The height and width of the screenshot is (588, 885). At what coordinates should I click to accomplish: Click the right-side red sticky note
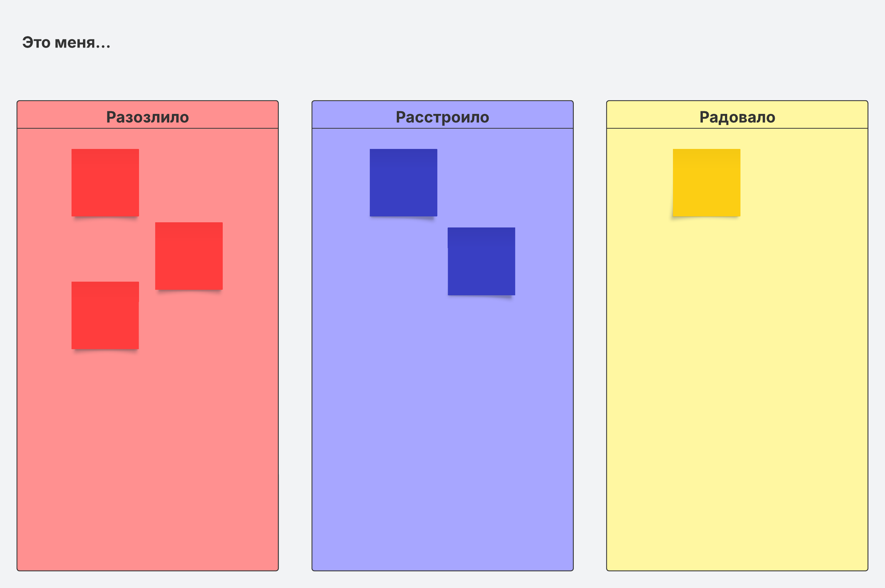click(189, 256)
